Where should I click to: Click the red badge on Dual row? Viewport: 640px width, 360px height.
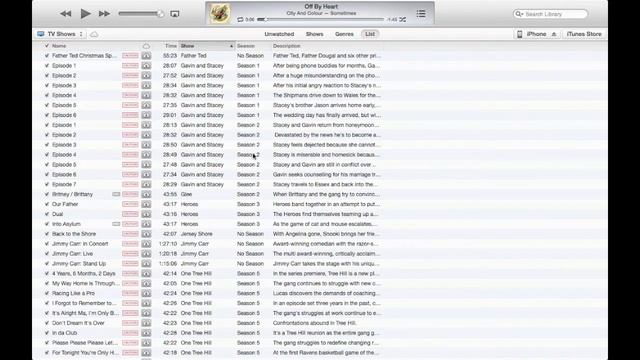[130, 214]
